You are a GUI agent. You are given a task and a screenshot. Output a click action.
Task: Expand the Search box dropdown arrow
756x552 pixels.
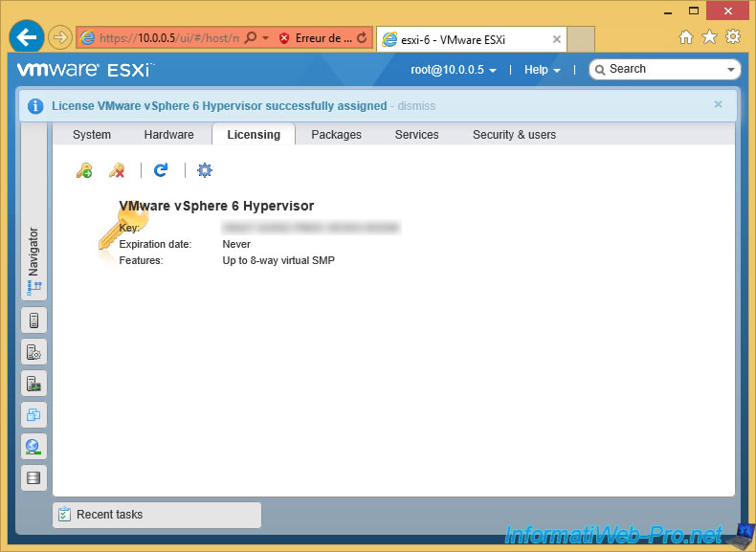[x=731, y=70]
